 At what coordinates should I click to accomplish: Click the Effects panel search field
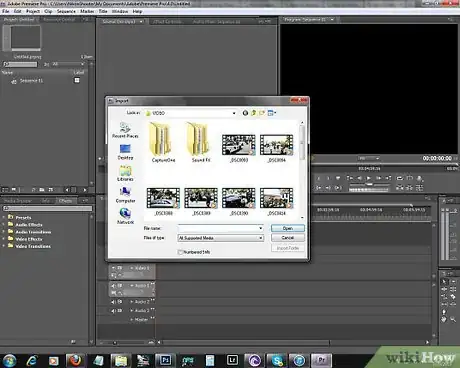[47, 208]
